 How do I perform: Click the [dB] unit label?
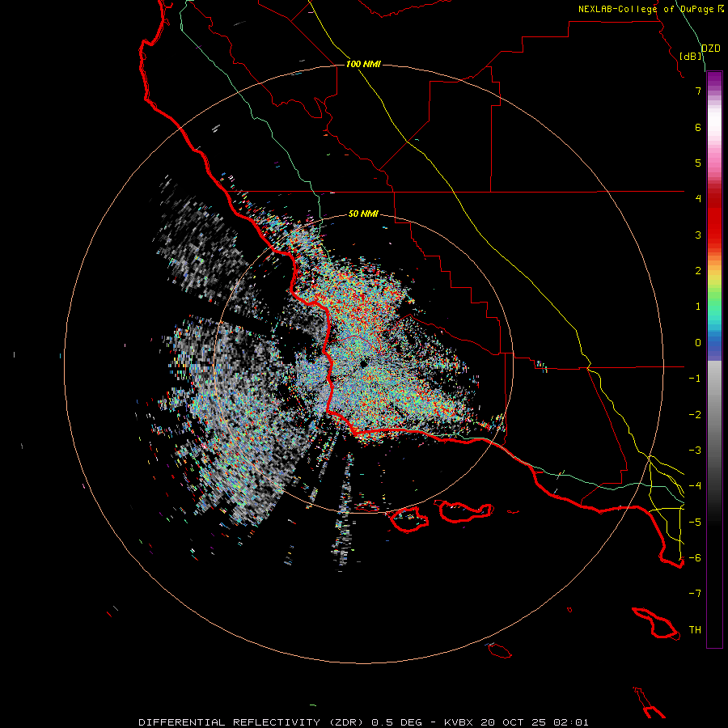coord(690,56)
